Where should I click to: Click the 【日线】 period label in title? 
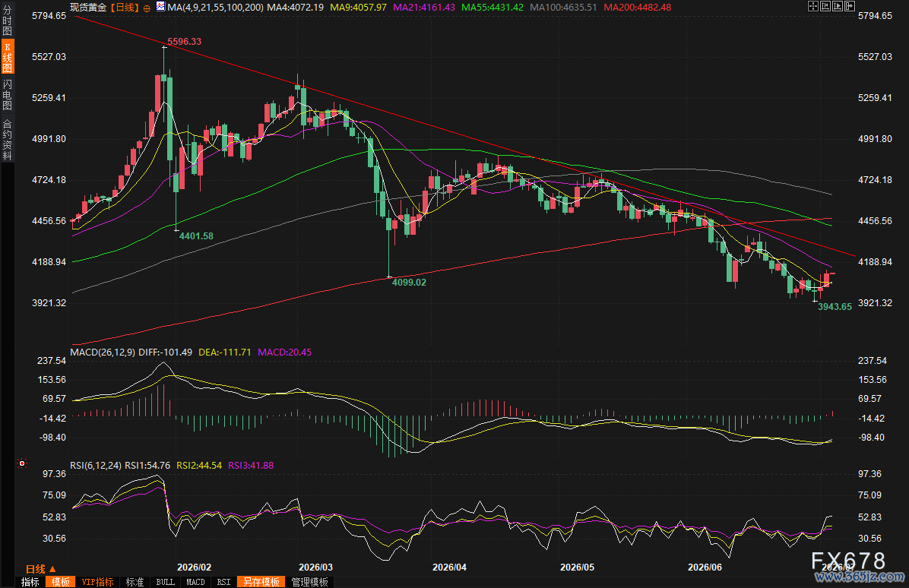pyautogui.click(x=125, y=8)
